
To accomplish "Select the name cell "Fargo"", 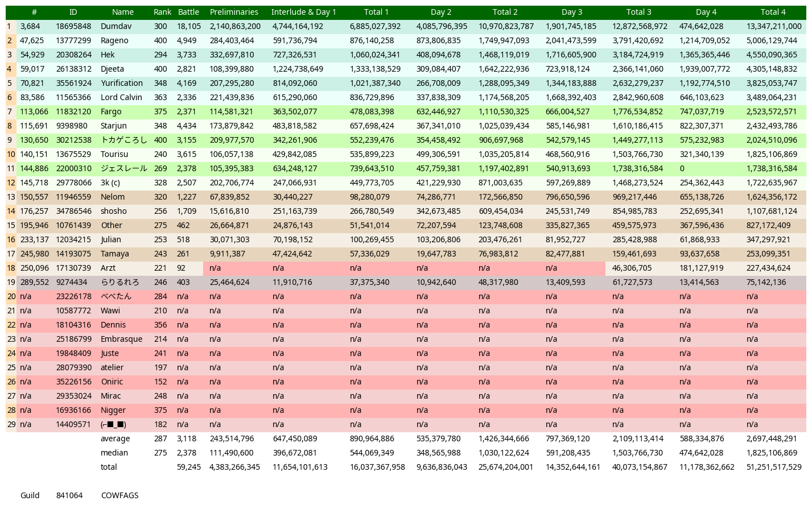I will (111, 111).
